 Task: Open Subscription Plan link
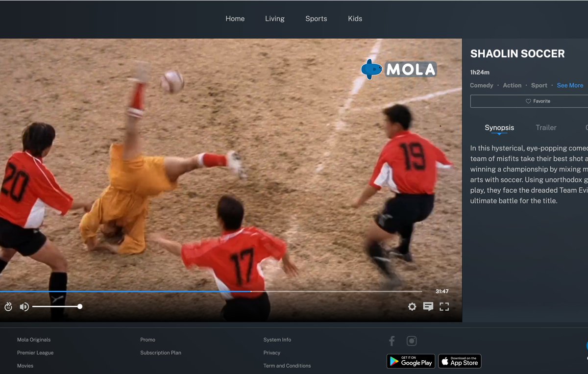tap(161, 353)
